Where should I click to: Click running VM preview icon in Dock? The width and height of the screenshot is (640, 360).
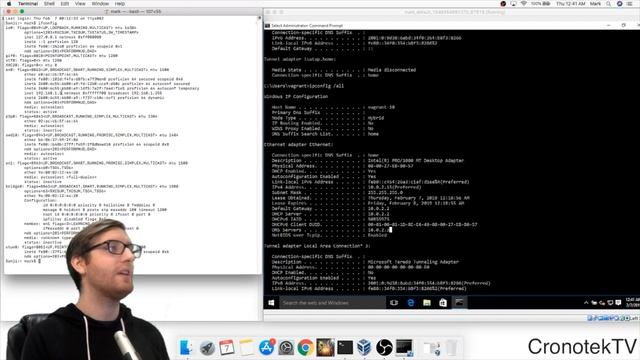(404, 348)
